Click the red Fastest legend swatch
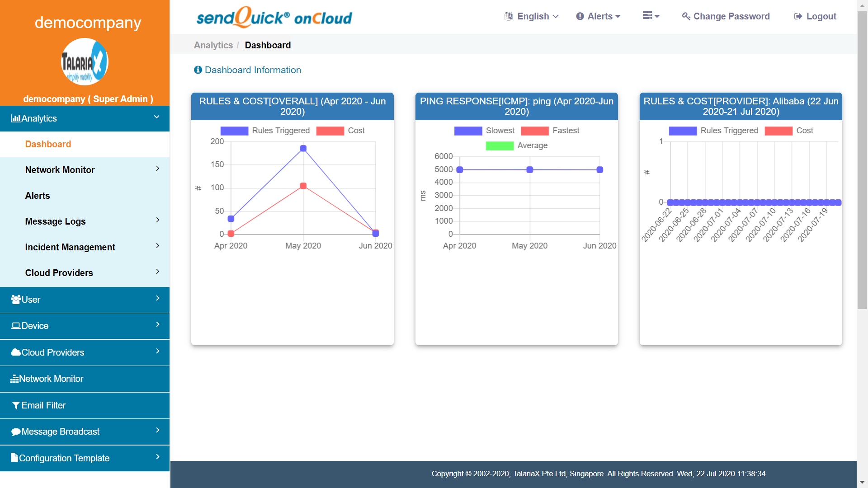Viewport: 868px width, 488px height. tap(535, 131)
